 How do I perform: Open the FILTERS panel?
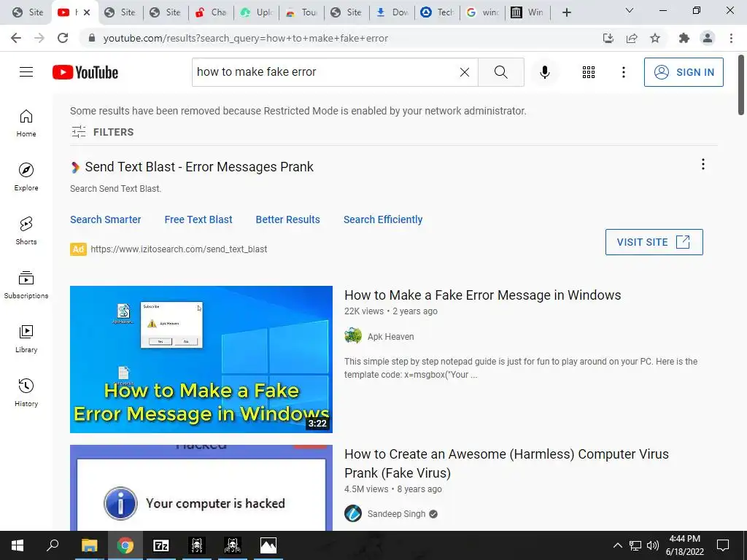(102, 132)
